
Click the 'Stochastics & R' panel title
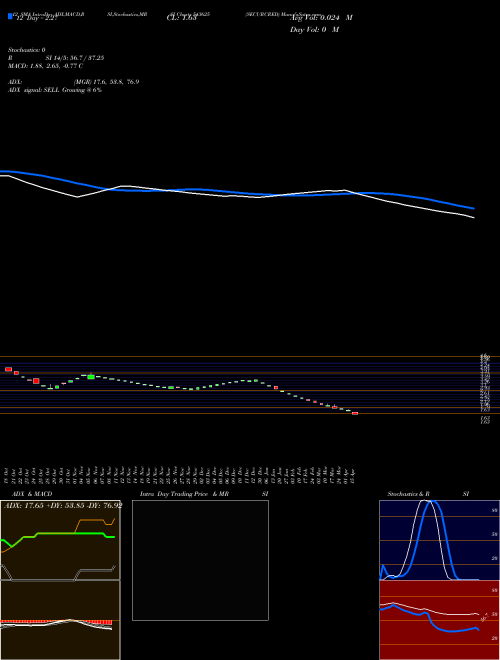pyautogui.click(x=409, y=494)
